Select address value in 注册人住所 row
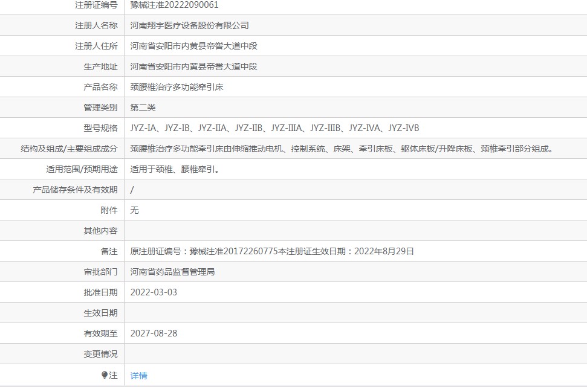This screenshot has width=587, height=392. 193,46
